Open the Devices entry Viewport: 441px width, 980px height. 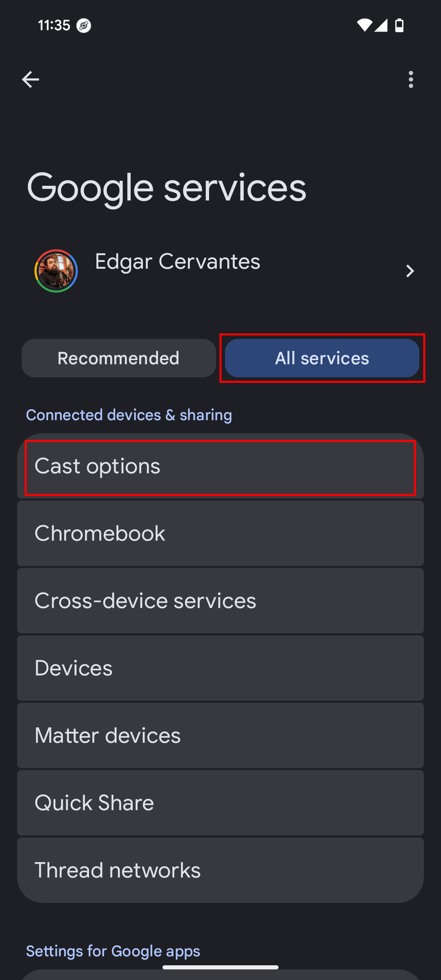[220, 668]
